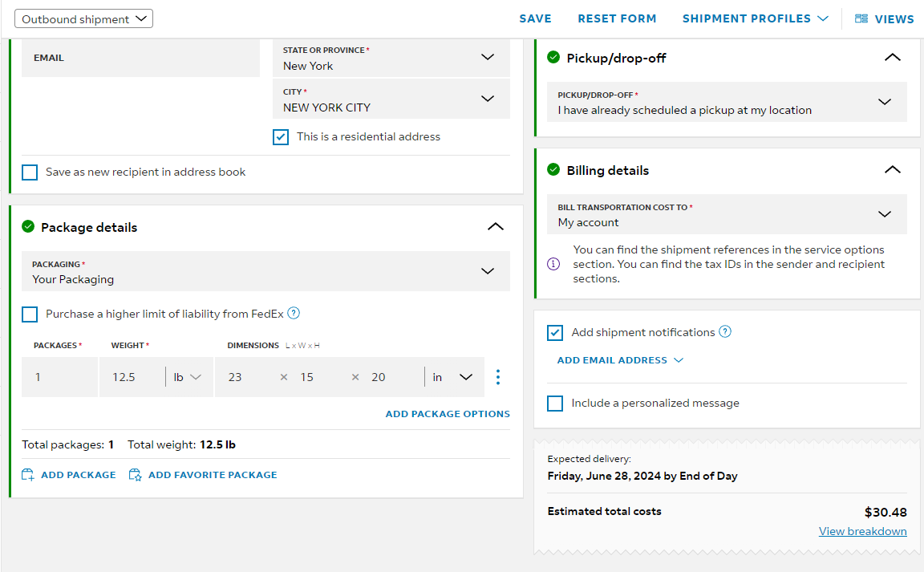
Task: Expand Add Email Address
Action: click(620, 360)
